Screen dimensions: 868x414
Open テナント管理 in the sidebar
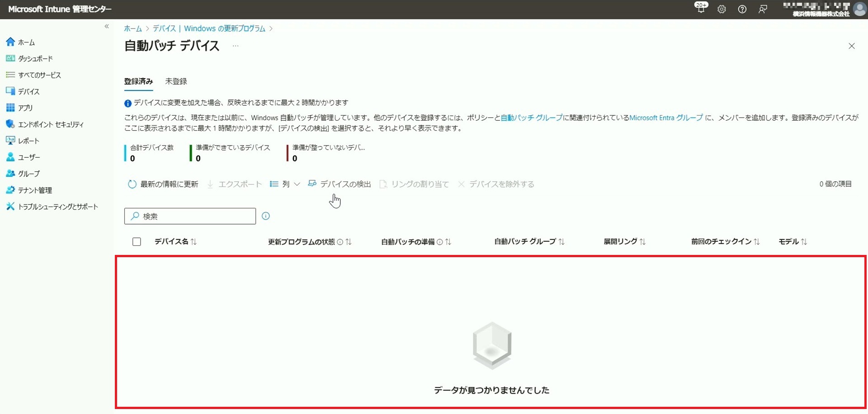pos(29,190)
